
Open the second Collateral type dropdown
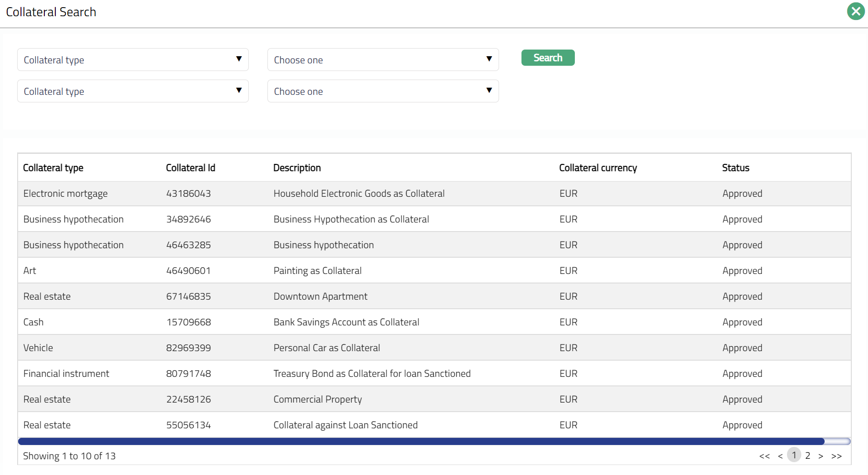(133, 91)
